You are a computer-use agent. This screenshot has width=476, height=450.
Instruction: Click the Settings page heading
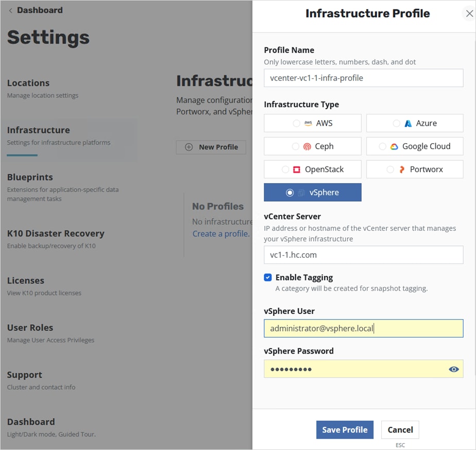pos(48,38)
